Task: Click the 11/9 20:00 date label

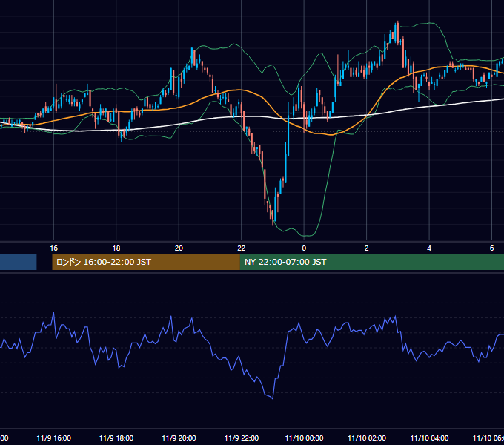Action: tap(179, 438)
